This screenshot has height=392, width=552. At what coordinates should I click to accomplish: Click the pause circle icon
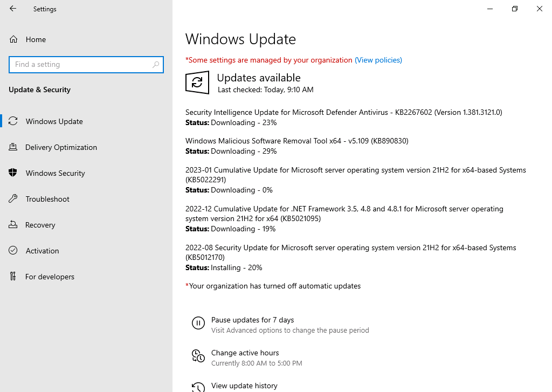click(198, 323)
